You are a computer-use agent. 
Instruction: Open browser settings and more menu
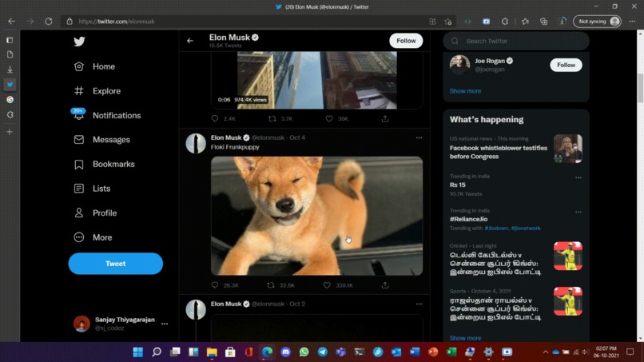632,22
